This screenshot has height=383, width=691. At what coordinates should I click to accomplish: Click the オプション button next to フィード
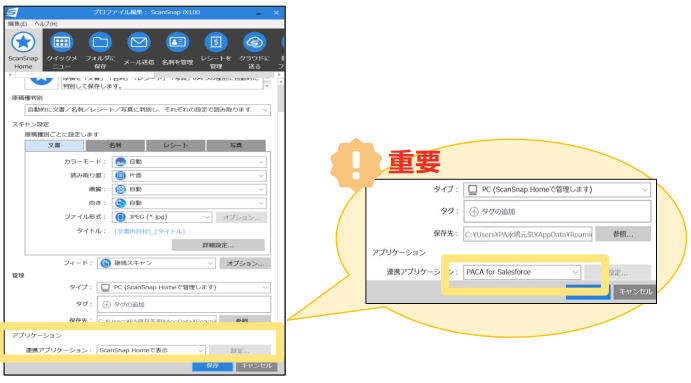click(245, 263)
